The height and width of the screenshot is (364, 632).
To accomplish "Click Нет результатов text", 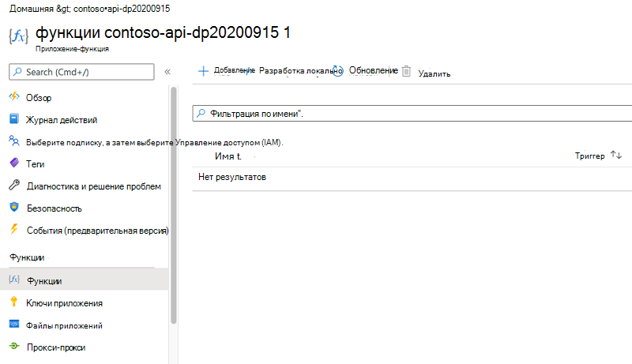I will pos(232,177).
